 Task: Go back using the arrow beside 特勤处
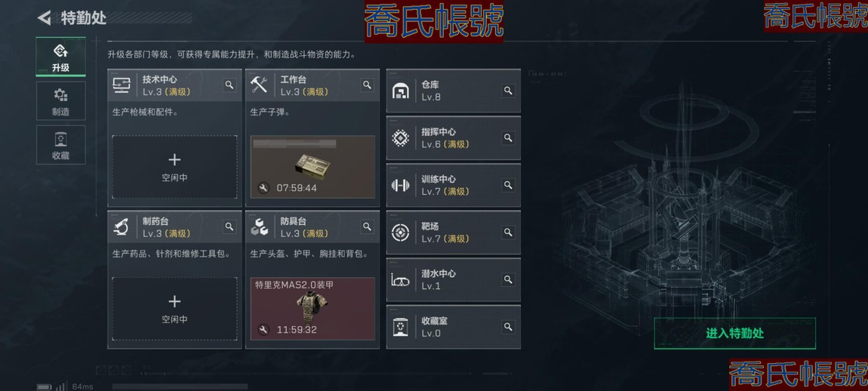click(45, 17)
